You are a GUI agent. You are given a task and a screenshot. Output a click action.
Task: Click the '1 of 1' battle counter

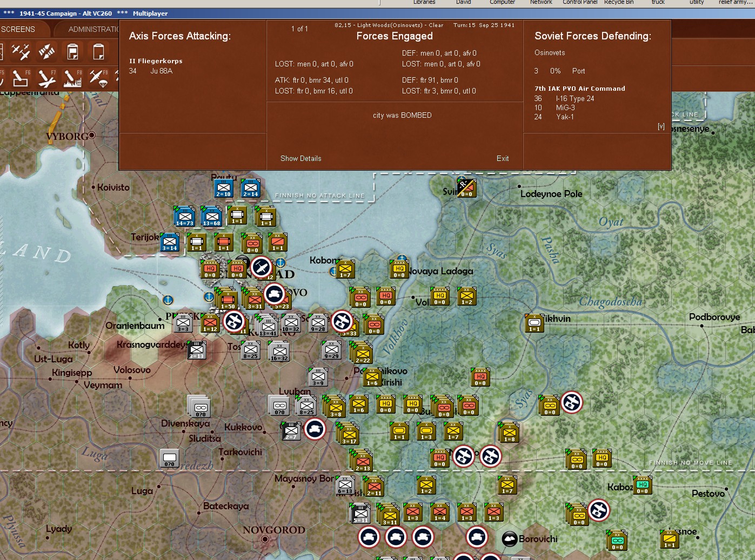299,29
